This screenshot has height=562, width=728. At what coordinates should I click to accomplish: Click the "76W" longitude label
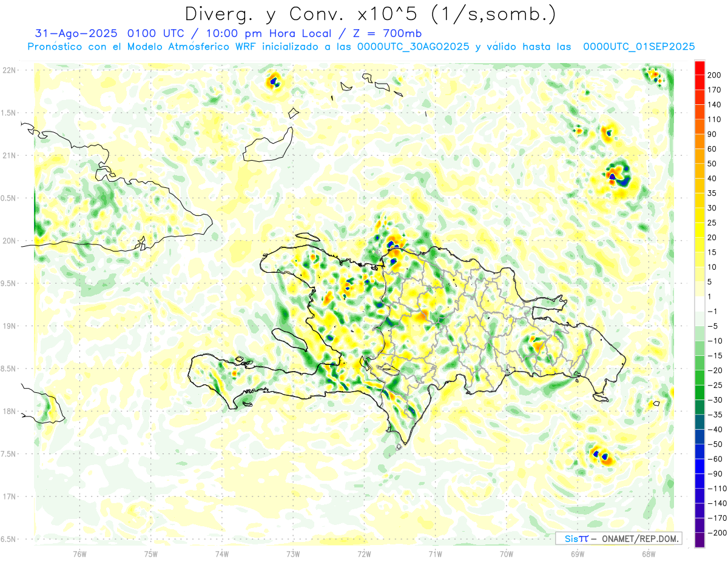pos(79,554)
